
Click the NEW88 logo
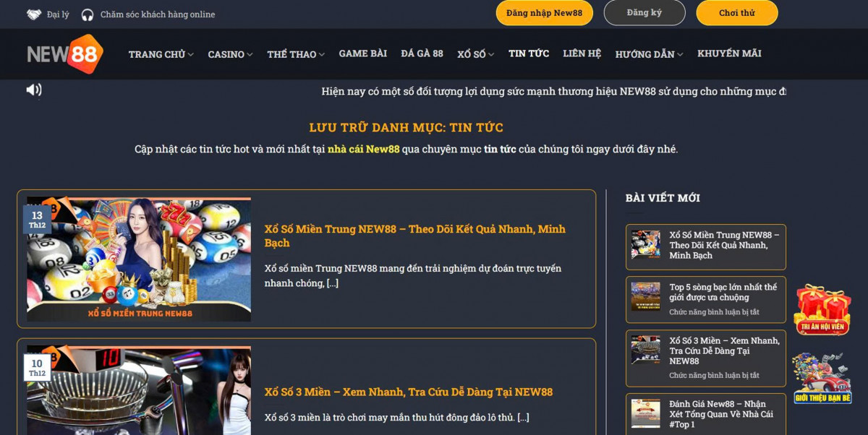(x=65, y=54)
